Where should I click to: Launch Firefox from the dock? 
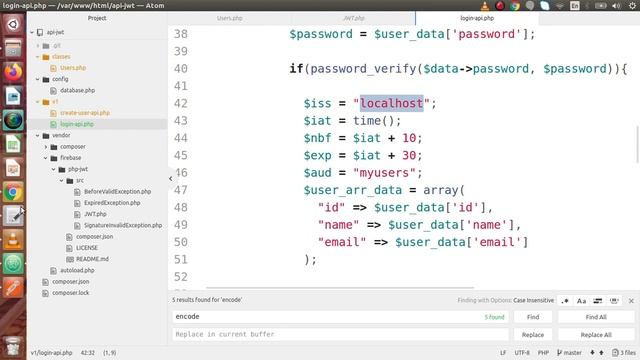point(13,72)
